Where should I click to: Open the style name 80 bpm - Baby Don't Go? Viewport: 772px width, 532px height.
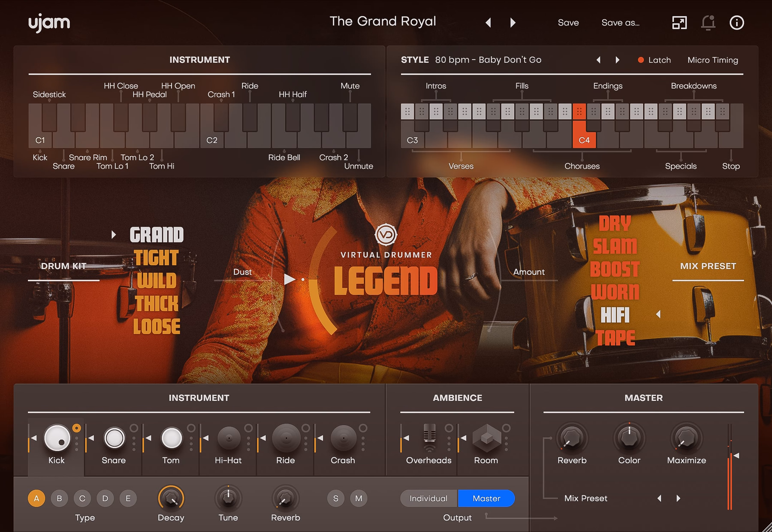pos(488,60)
